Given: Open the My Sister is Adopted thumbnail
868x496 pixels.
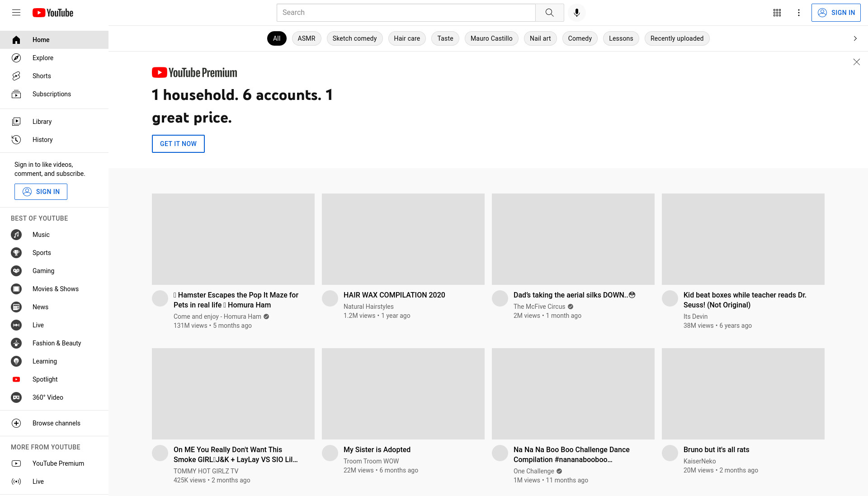Looking at the screenshot, I should tap(403, 394).
